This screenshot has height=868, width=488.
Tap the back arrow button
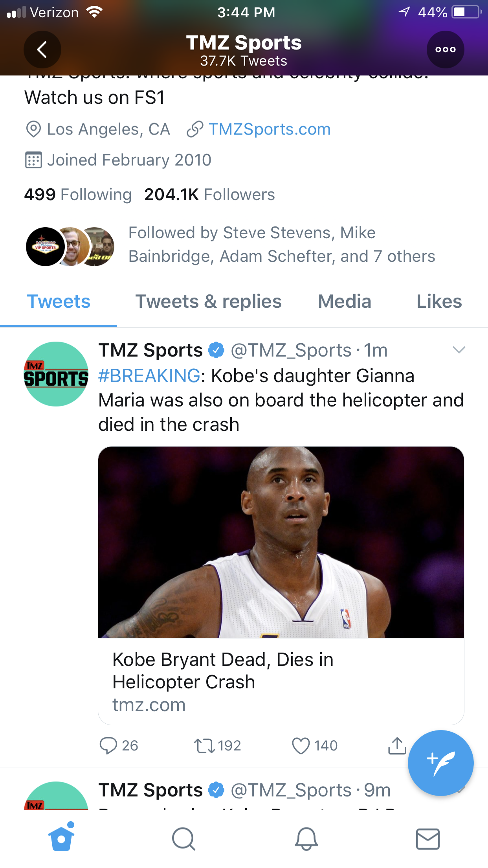[42, 50]
